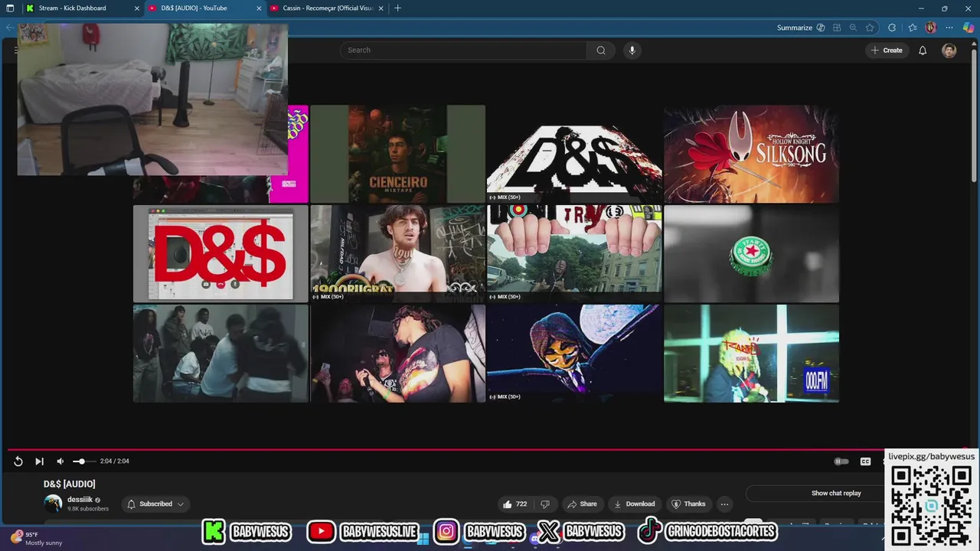Click Summarize in the address bar
The height and width of the screenshot is (551, 980).
pos(800,28)
